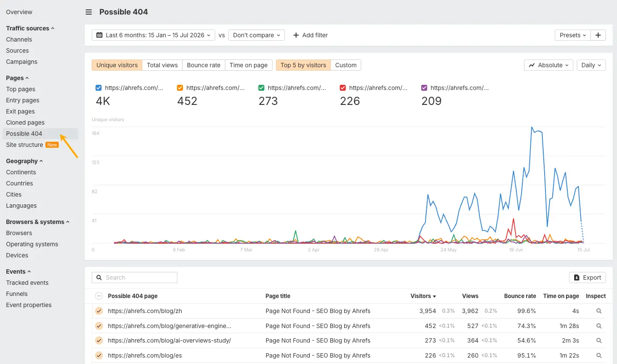Select the Custom series tab
Screen dimensions: 617x364
click(x=346, y=65)
